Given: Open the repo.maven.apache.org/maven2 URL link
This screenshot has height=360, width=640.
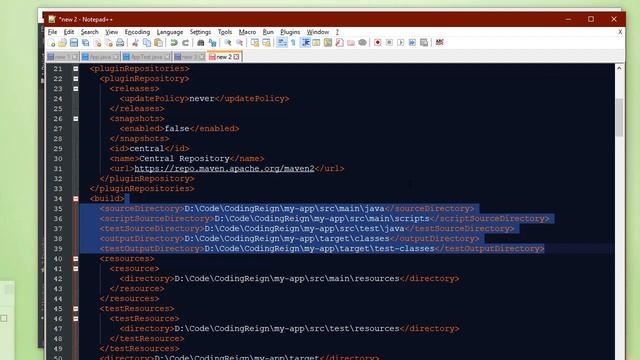Looking at the screenshot, I should pos(224,169).
